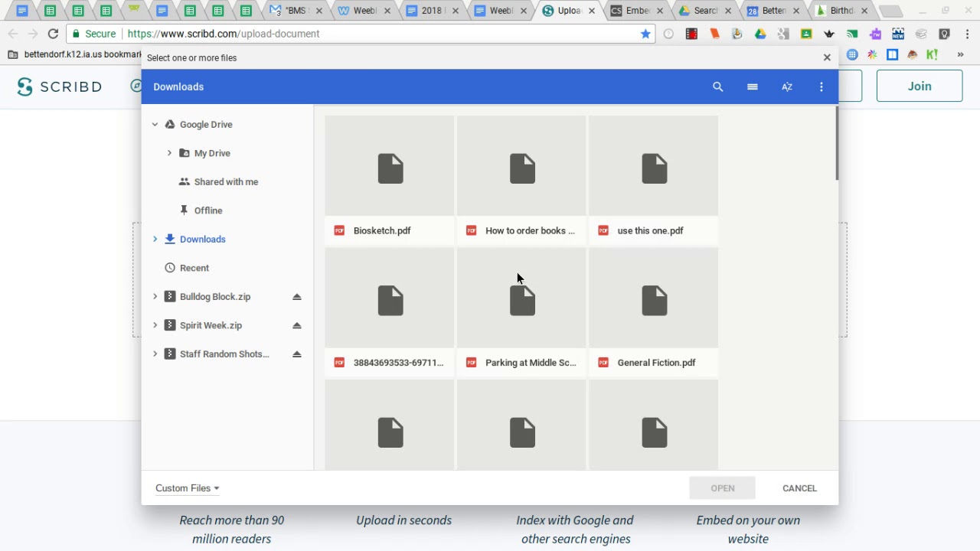
Task: Expand the Downloads folder tree
Action: [x=155, y=240]
